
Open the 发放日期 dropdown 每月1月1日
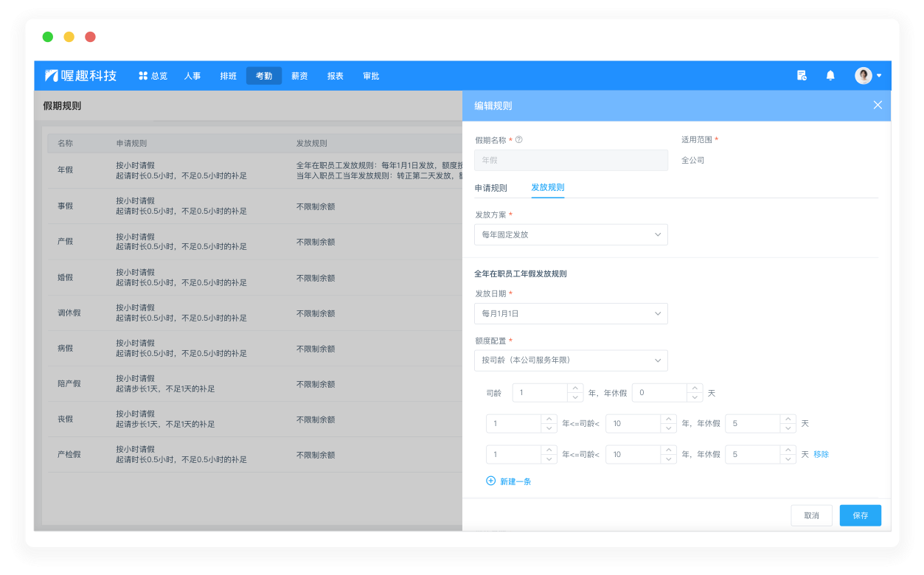point(571,313)
